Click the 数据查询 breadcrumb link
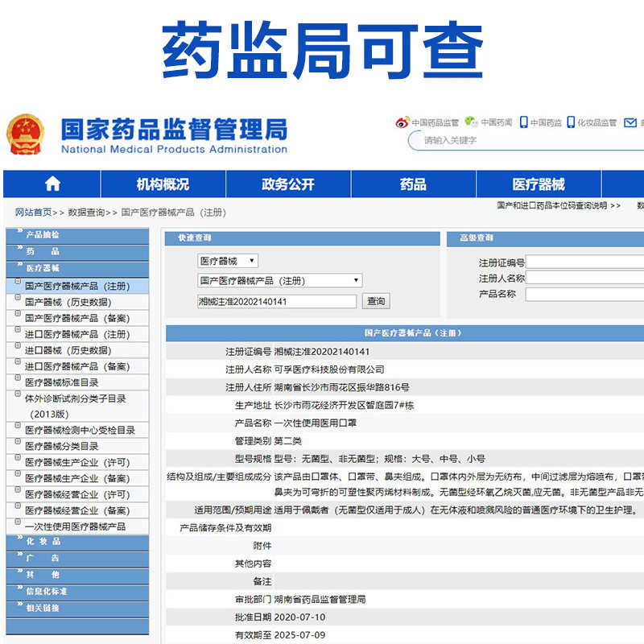This screenshot has height=644, width=644. click(x=86, y=213)
